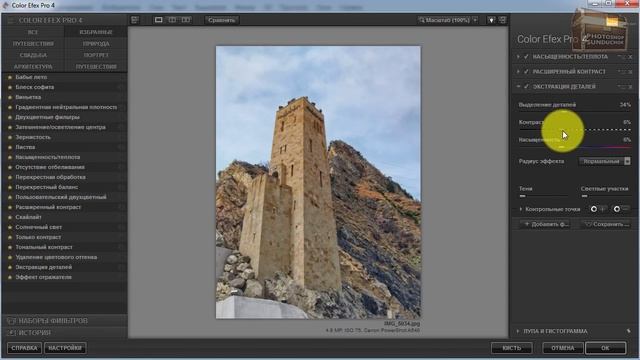
Task: Click star icon beside Блеск софита
Action: 10,87
